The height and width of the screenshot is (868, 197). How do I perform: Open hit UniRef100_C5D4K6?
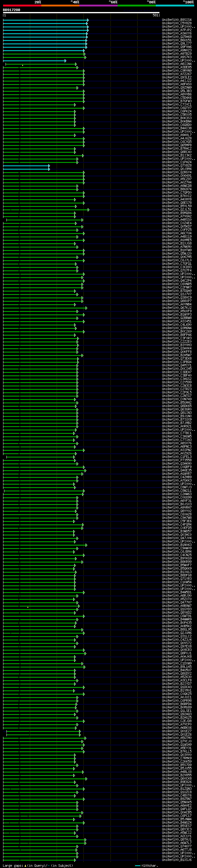click(177, 98)
